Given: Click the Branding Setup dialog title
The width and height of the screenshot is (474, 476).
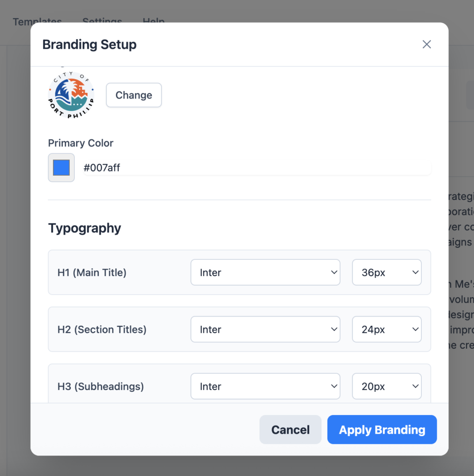Looking at the screenshot, I should (x=89, y=45).
